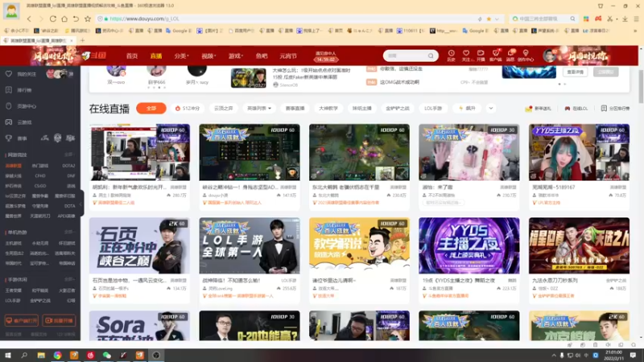
Task: Click the user avatar in site header
Action: (x=549, y=56)
